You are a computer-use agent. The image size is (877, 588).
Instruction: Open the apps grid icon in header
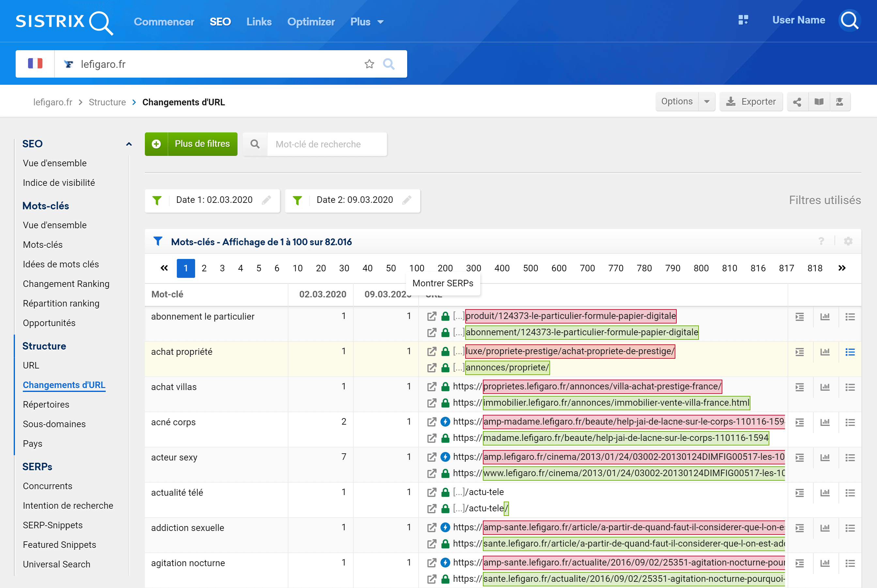tap(743, 20)
